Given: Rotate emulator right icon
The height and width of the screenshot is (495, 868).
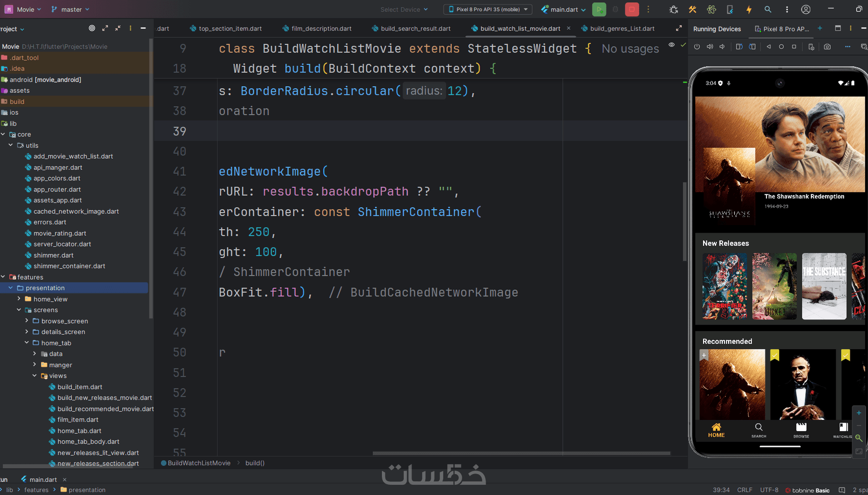Looking at the screenshot, I should tap(752, 46).
